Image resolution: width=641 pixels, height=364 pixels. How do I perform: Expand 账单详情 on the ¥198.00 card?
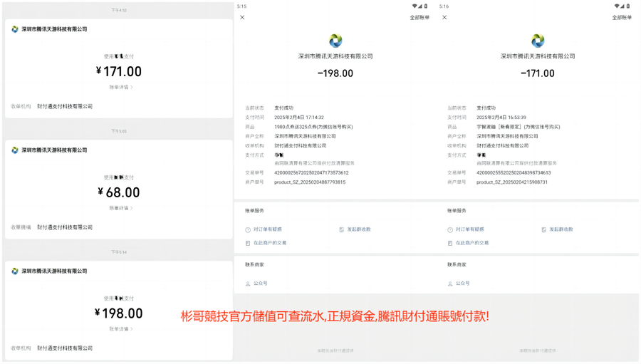[x=121, y=329]
